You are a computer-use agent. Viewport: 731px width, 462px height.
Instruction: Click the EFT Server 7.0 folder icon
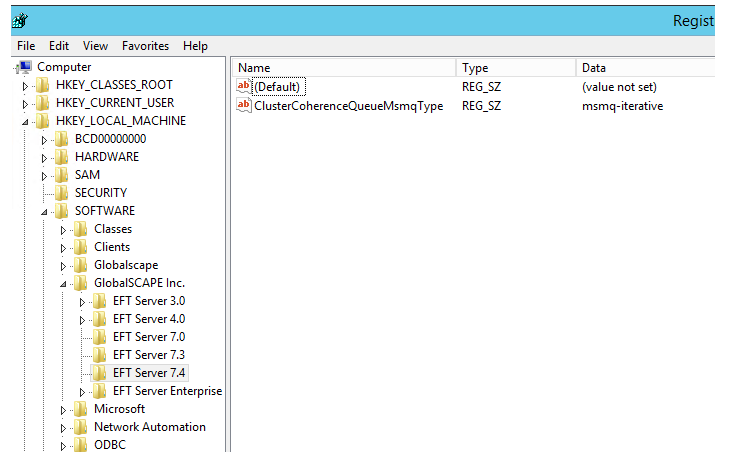pyautogui.click(x=99, y=338)
